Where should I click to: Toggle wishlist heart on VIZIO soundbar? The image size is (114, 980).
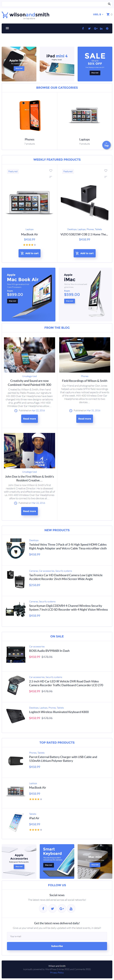106,170
